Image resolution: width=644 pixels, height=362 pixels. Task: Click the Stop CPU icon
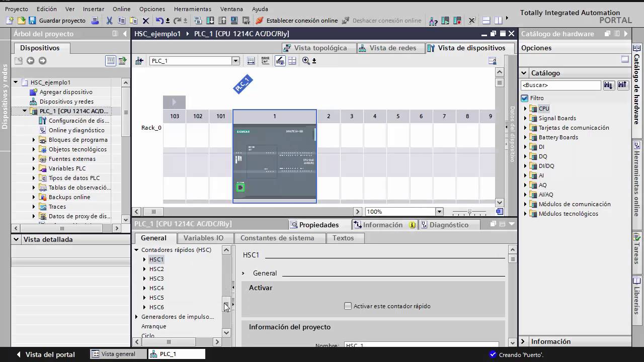tap(457, 21)
